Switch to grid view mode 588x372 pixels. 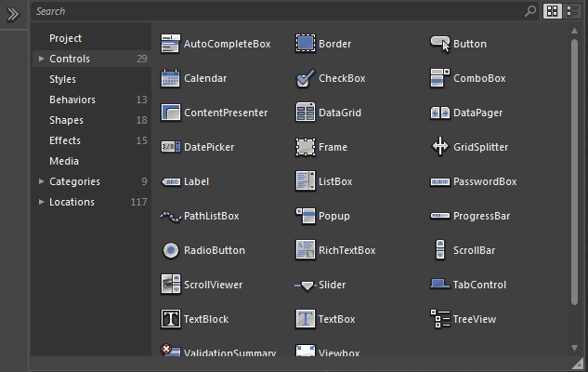553,11
